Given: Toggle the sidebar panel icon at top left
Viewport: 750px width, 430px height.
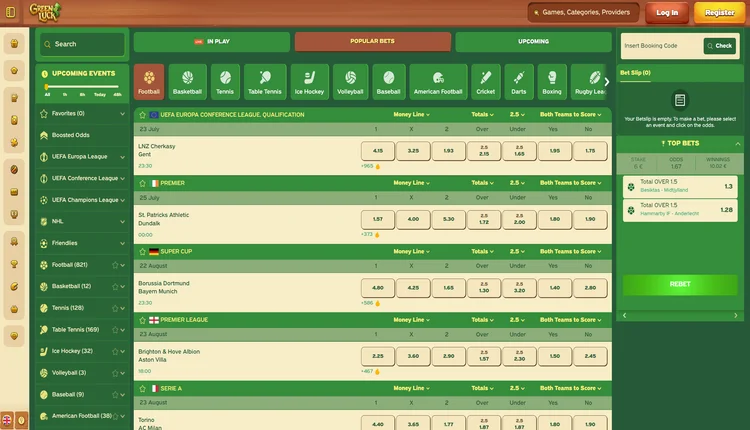Looking at the screenshot, I should [10, 12].
